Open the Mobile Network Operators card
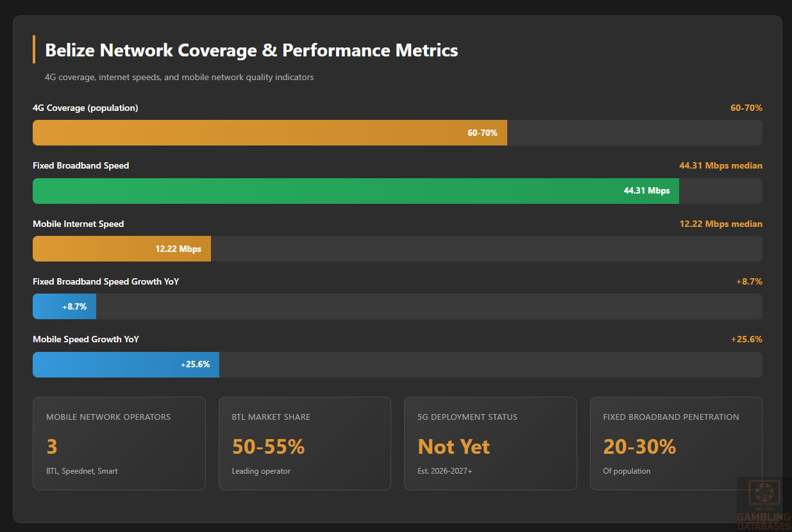The image size is (792, 532). point(119,444)
